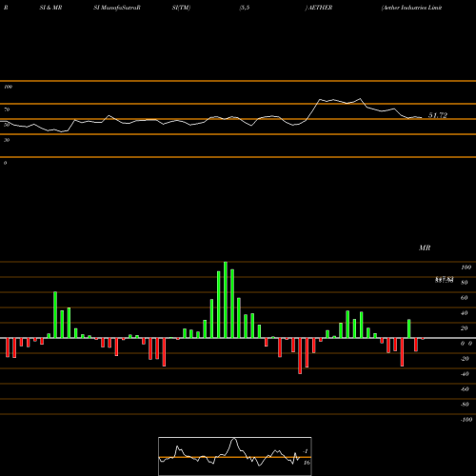Screen dimensions: 476x476
Task: Click the 100 label on the RSI axis
Action: tap(8, 87)
